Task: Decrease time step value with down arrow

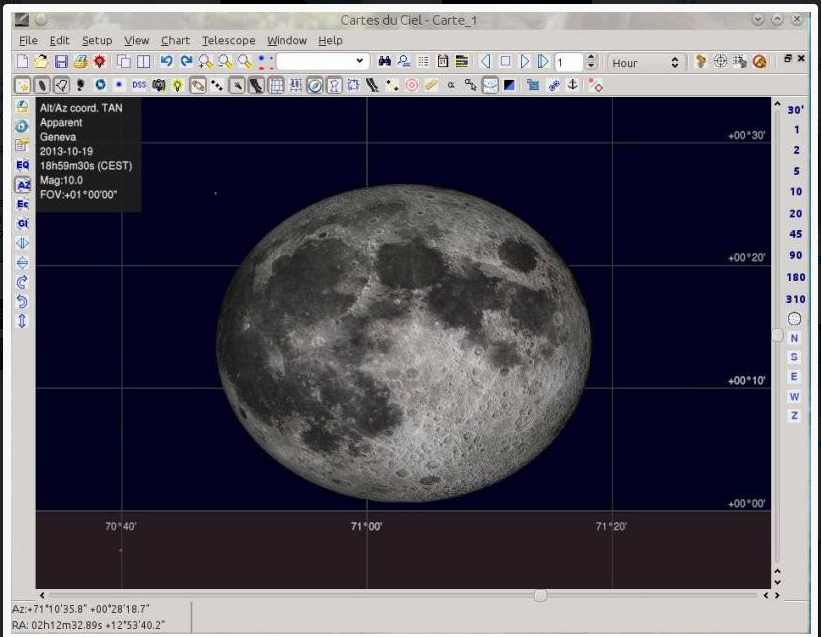Action: coord(591,66)
